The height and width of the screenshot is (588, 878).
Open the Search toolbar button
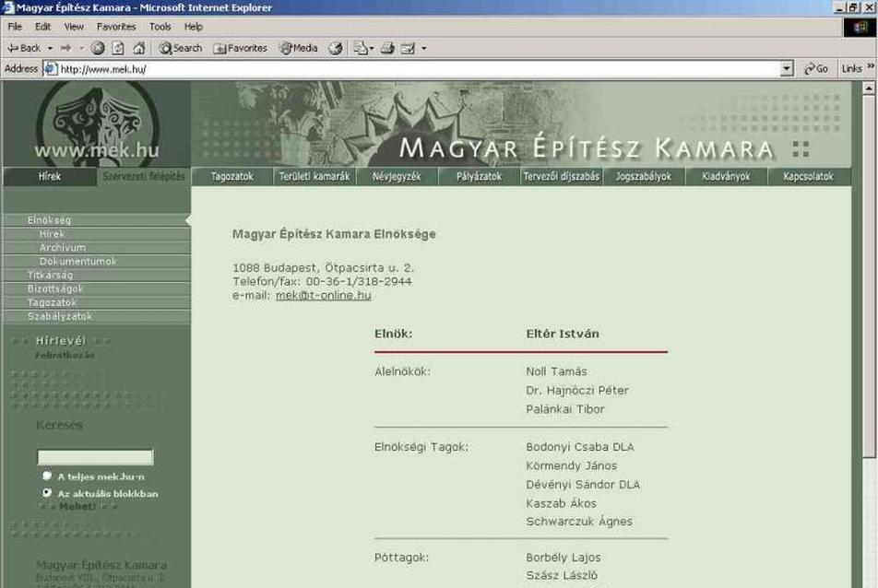pyautogui.click(x=181, y=48)
